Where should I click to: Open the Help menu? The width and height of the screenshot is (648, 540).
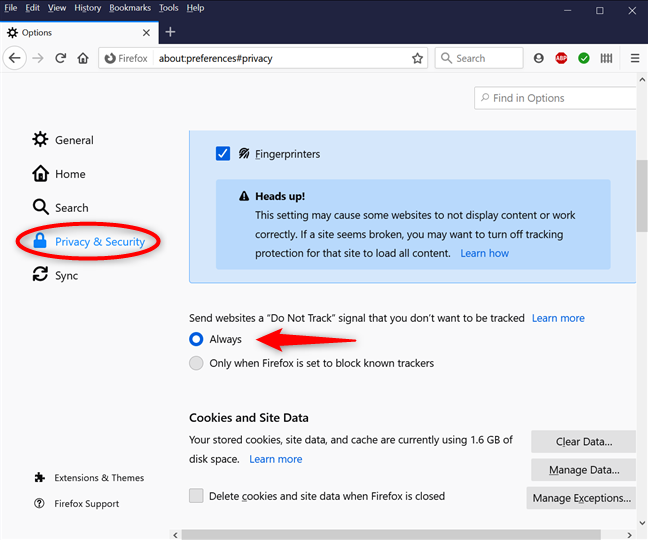195,8
